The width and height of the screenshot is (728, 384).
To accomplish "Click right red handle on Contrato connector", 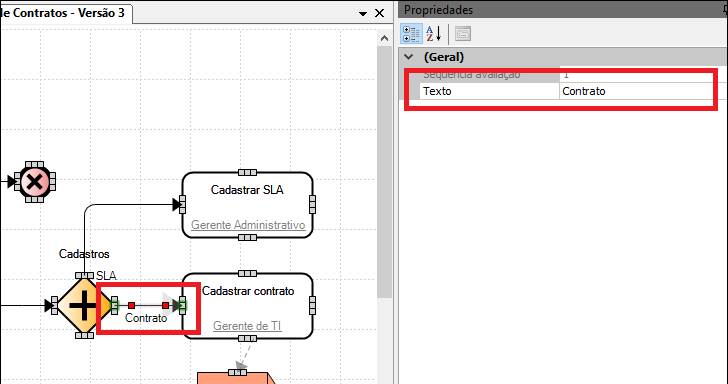I will pos(165,306).
